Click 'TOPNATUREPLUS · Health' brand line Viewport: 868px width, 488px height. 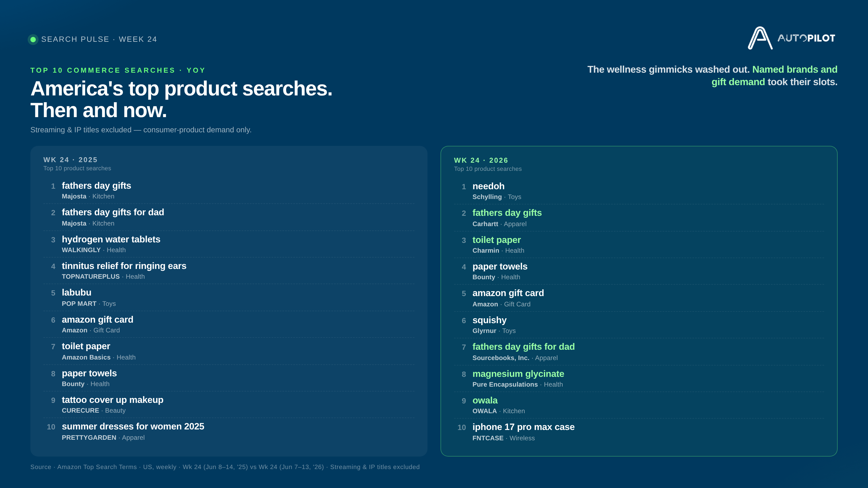103,277
